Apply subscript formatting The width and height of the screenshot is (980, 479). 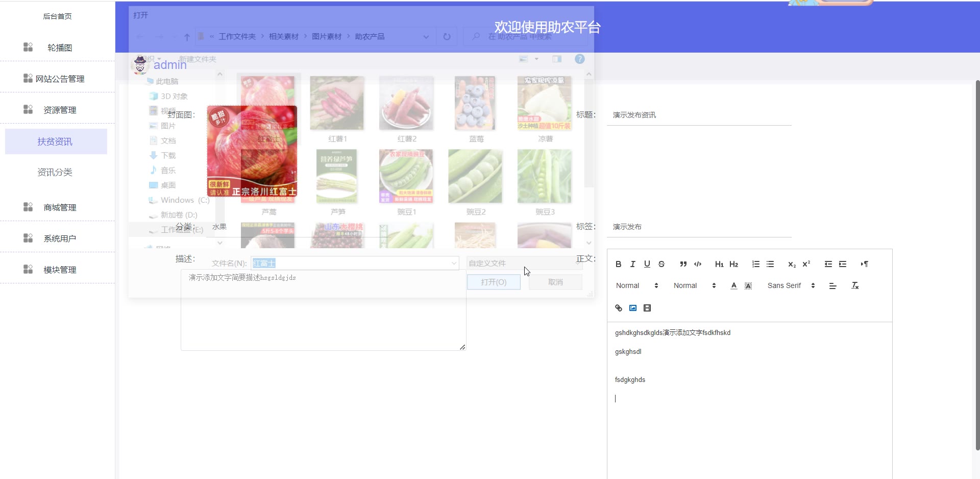click(x=792, y=264)
